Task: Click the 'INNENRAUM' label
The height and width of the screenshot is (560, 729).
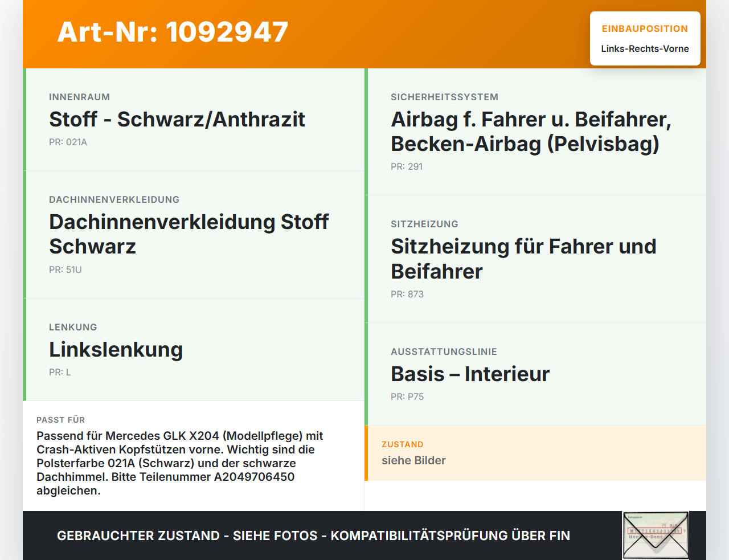Action: tap(79, 97)
